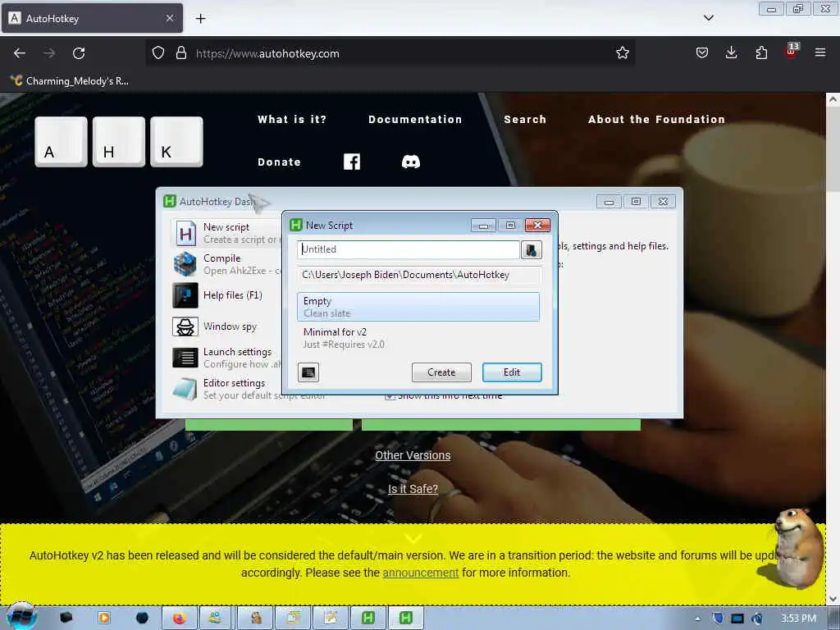The image size is (840, 630).
Task: Click the New script H icon in Dash
Action: [185, 233]
